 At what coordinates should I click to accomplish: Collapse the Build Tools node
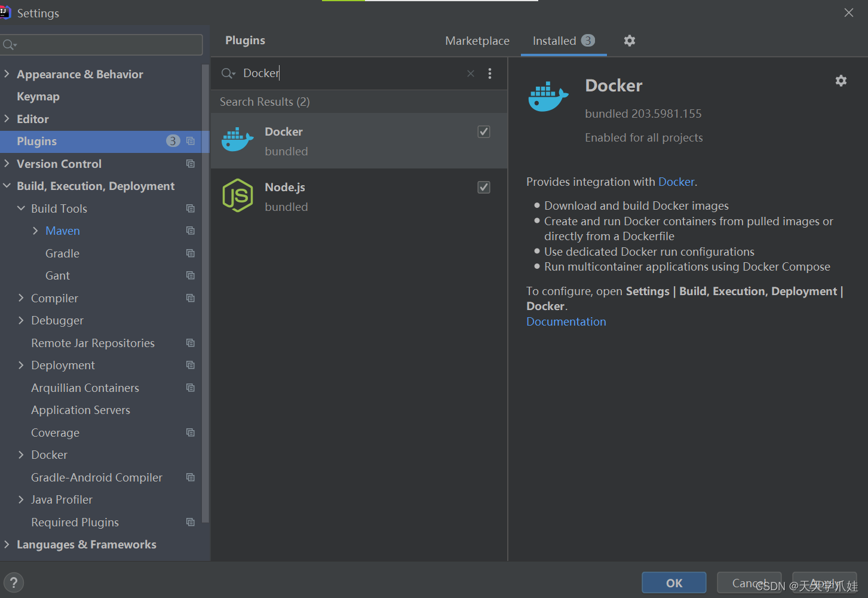(21, 208)
